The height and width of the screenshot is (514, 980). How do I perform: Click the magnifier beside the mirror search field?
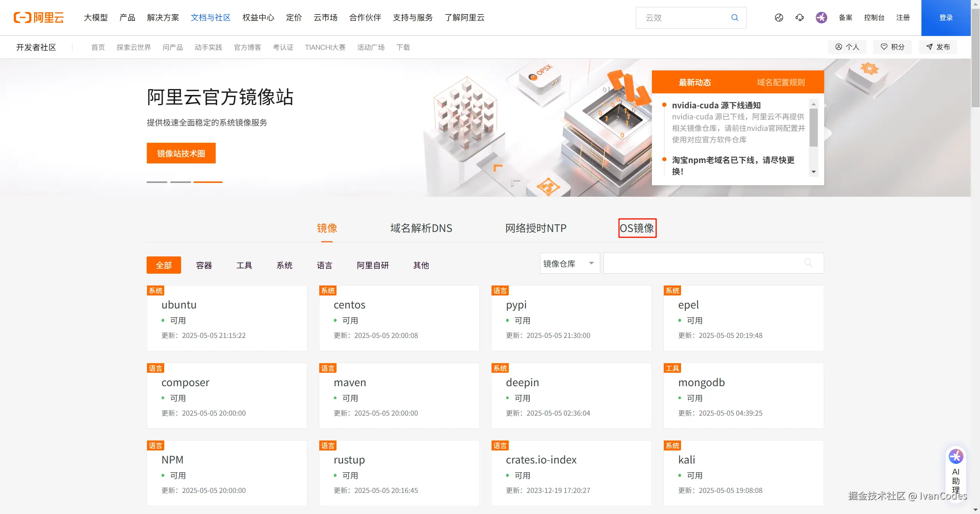click(808, 263)
